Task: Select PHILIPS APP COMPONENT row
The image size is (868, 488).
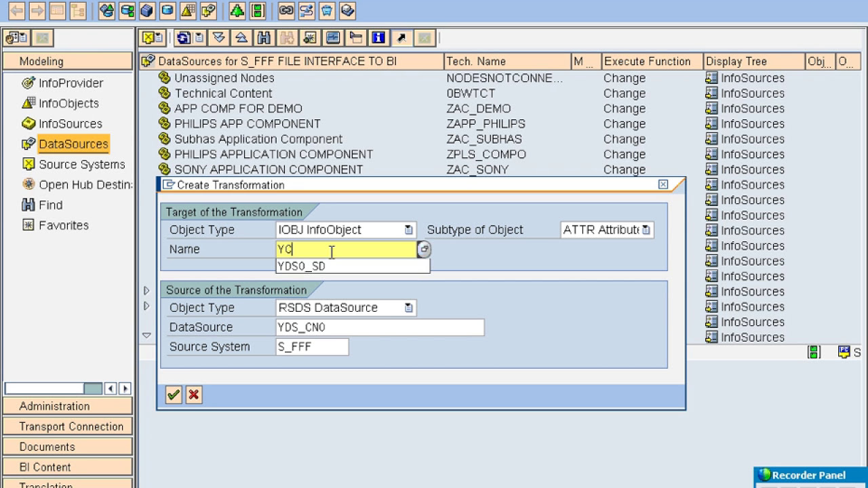Action: click(248, 124)
